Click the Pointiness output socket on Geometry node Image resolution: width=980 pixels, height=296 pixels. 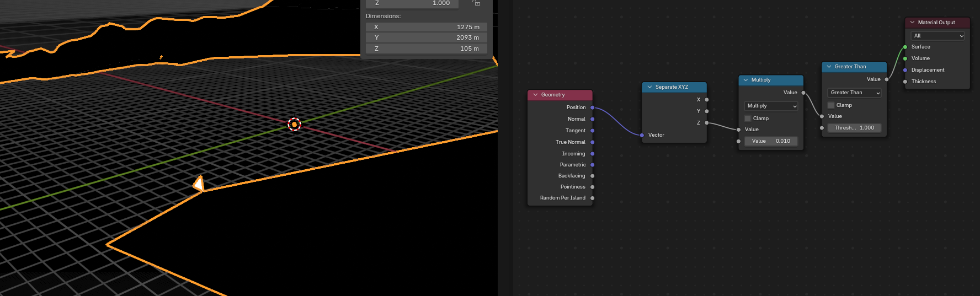pos(593,187)
